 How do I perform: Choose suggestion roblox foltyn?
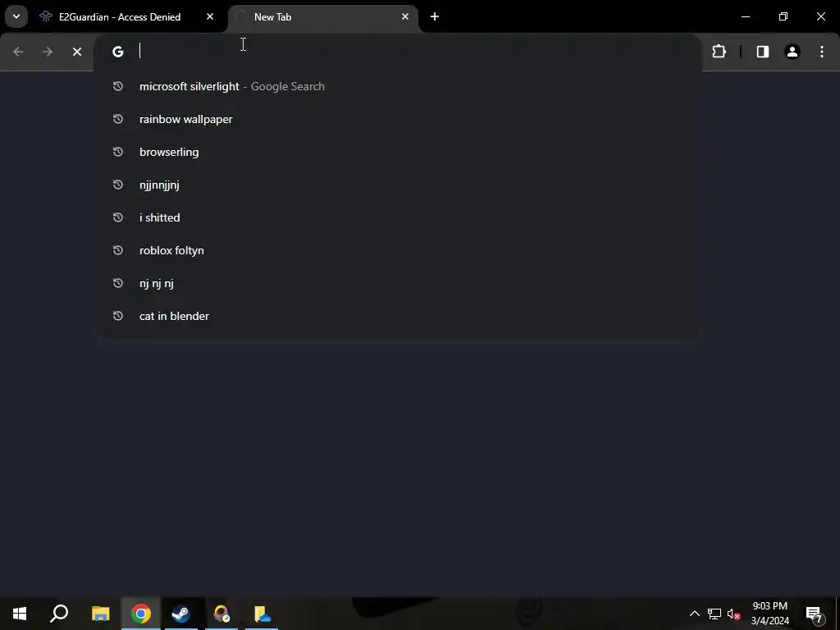398,250
